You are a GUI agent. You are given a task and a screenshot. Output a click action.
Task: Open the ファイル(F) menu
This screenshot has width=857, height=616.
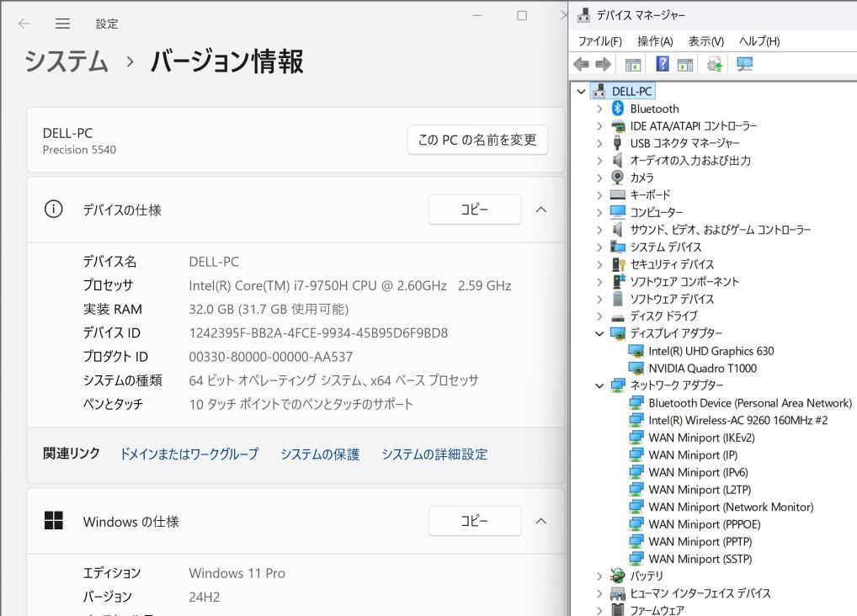coord(599,41)
